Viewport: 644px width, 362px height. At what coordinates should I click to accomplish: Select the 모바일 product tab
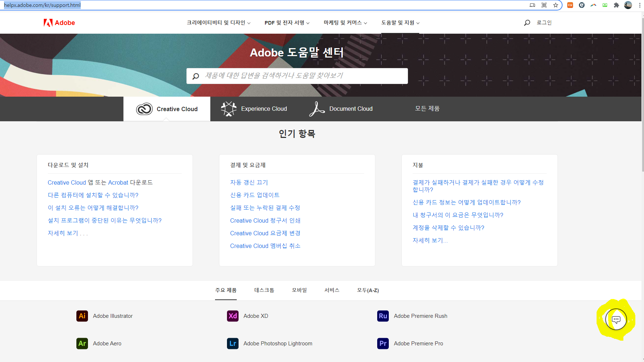tap(299, 290)
